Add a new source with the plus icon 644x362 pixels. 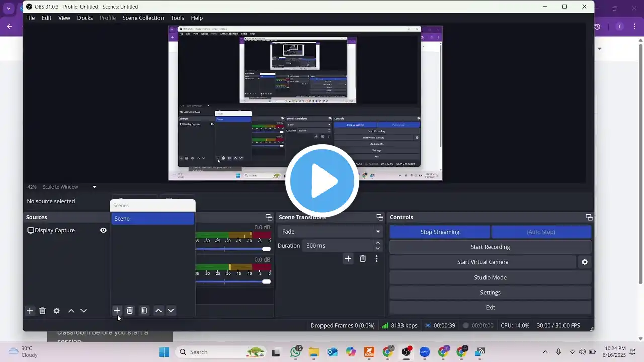pyautogui.click(x=30, y=311)
